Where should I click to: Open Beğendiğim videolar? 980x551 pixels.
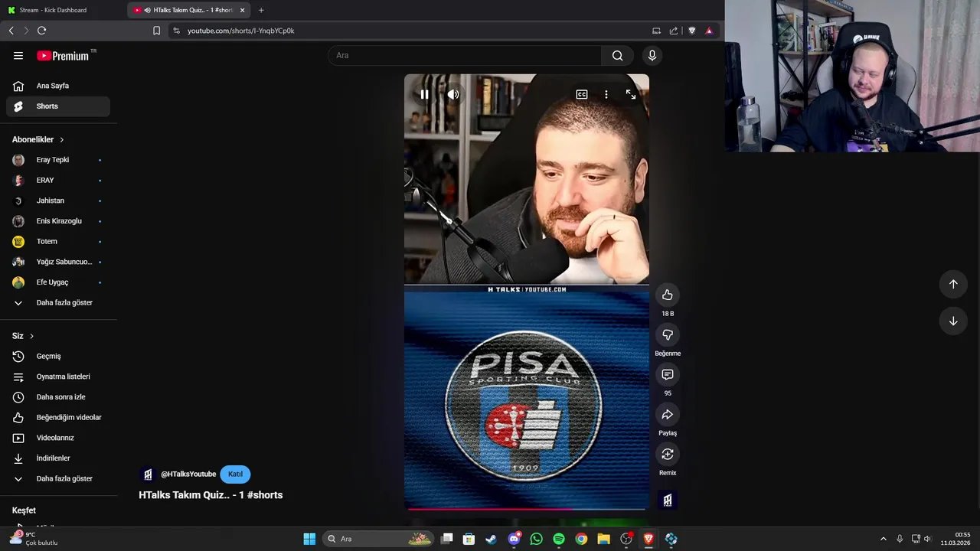58,418
